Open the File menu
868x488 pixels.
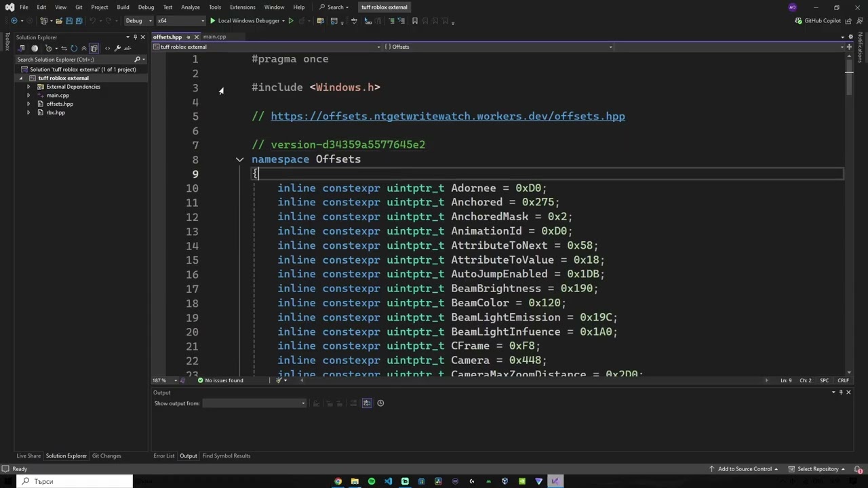pyautogui.click(x=24, y=7)
